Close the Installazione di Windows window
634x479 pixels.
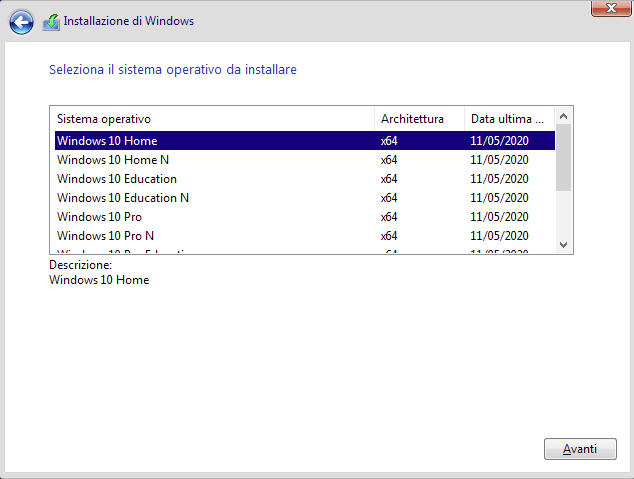(611, 8)
